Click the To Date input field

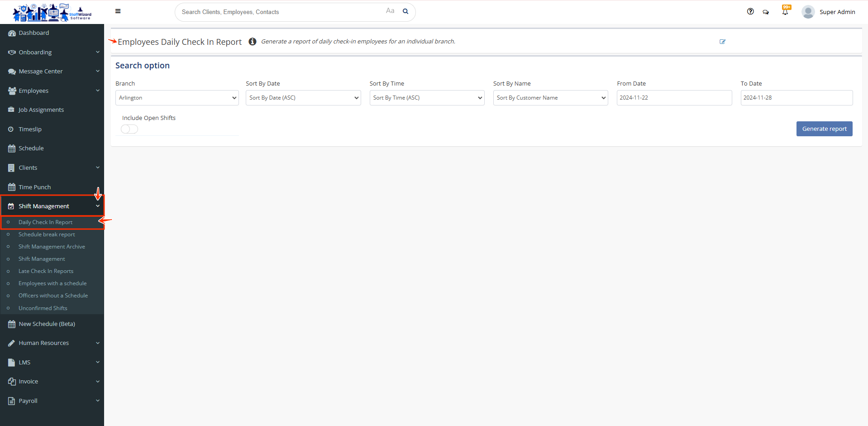click(796, 98)
